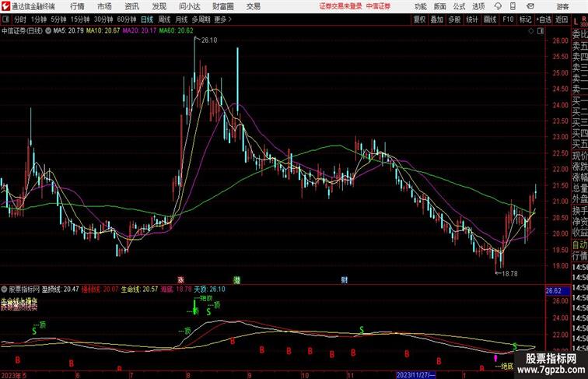The image size is (588, 379).
Task: Click the 标记 mark button
Action: click(x=525, y=19)
